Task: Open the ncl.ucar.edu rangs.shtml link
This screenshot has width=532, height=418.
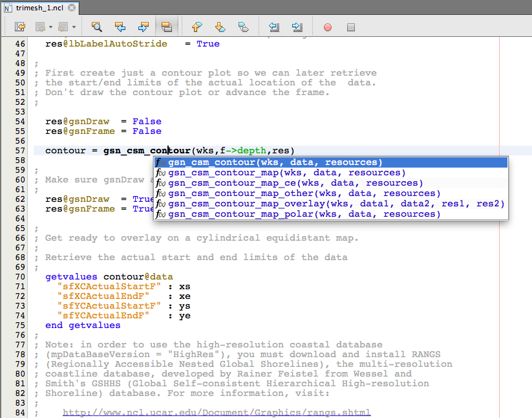Action: click(x=217, y=413)
